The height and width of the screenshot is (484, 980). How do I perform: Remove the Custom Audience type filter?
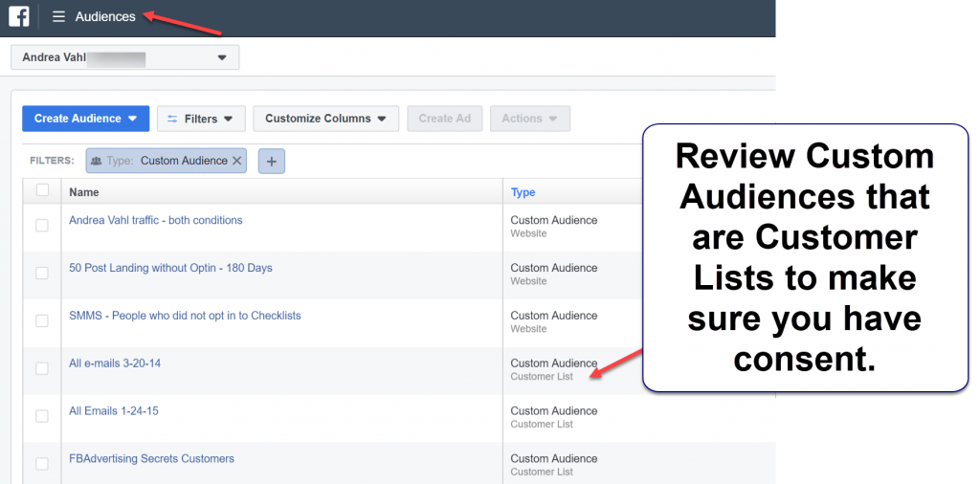[x=237, y=161]
